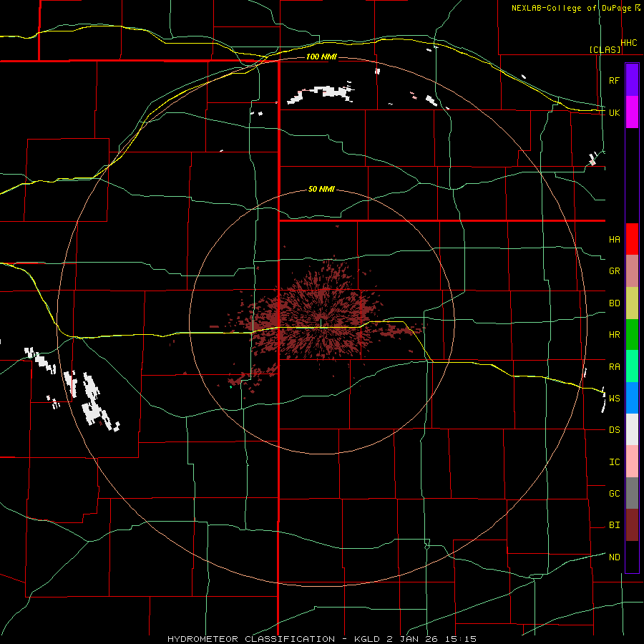Click the [CLAS] units label
644x644 pixels.
pos(605,49)
